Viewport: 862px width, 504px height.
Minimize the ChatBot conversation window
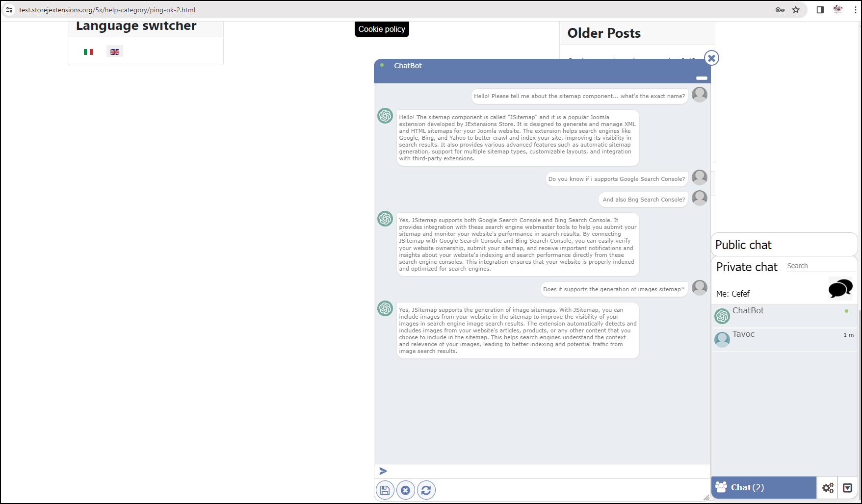point(702,78)
